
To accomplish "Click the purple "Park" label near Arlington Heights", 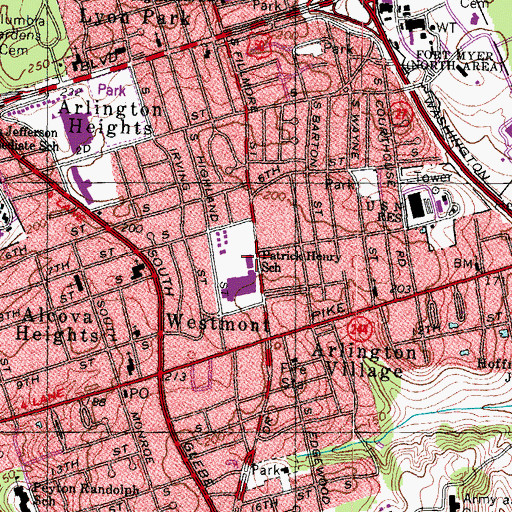I will coord(112,90).
